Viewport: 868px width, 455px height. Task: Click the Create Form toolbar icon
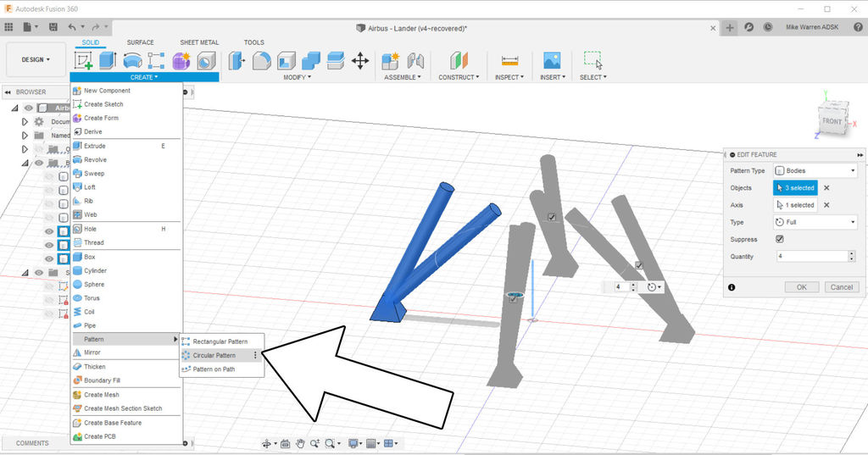(x=181, y=60)
